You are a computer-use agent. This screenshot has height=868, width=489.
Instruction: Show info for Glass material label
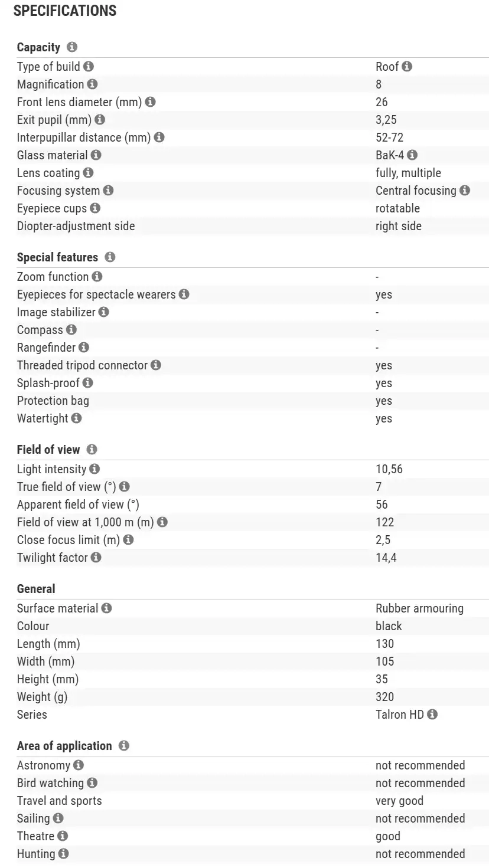point(96,155)
